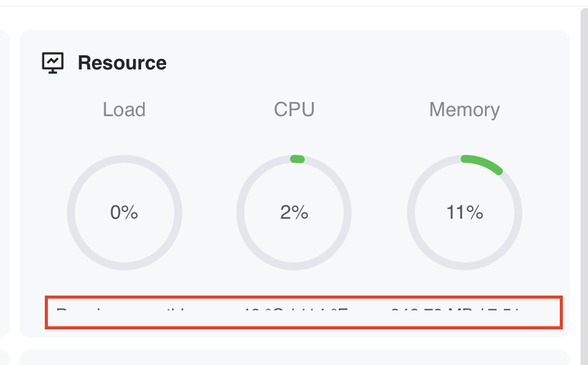The height and width of the screenshot is (365, 588).
Task: Click the Resource panel heading
Action: pos(122,63)
